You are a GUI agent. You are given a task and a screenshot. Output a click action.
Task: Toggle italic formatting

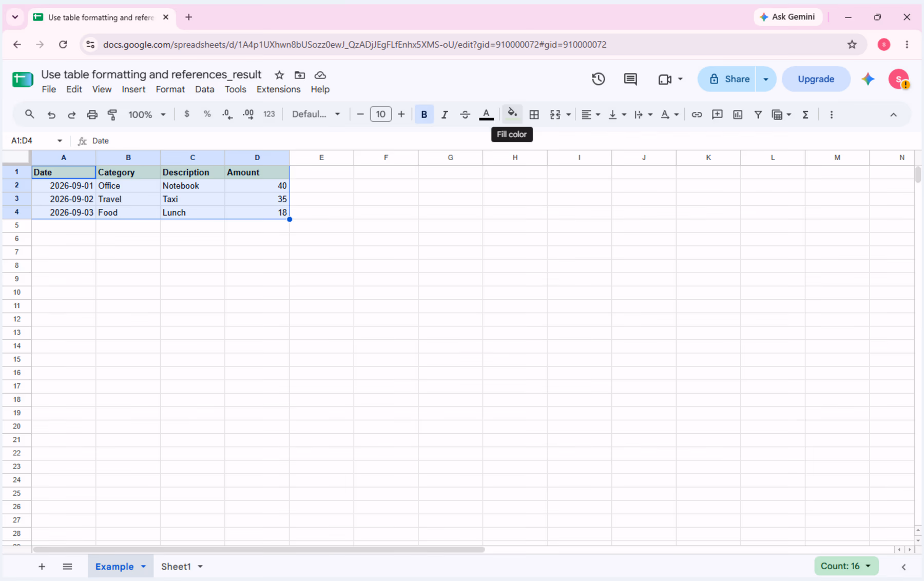tap(445, 114)
